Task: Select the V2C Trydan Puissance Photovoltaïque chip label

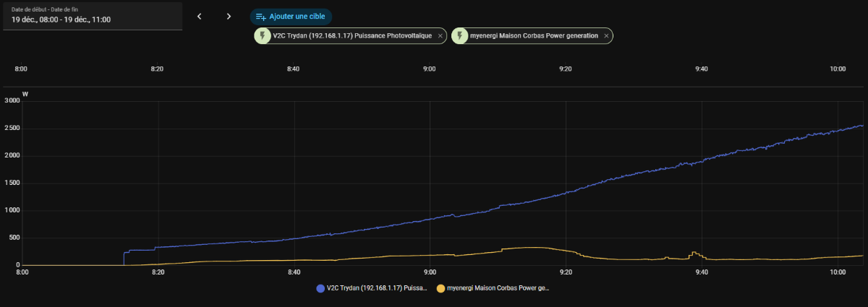Action: [x=352, y=35]
